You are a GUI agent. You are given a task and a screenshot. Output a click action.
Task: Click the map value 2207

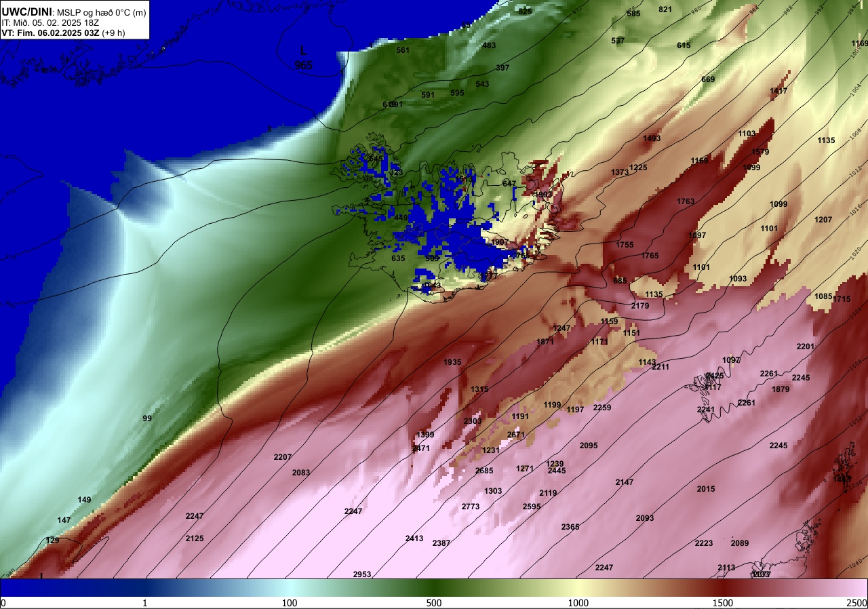(x=283, y=457)
